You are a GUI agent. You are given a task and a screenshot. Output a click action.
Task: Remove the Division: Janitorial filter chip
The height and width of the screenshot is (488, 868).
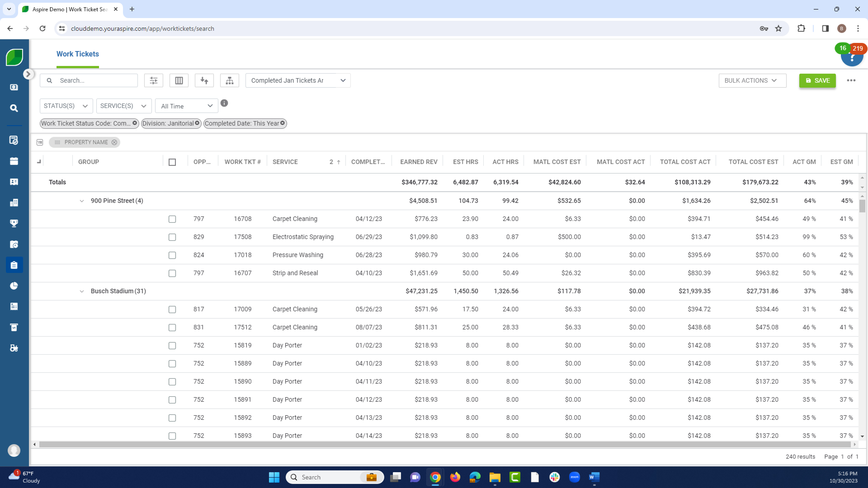(197, 123)
